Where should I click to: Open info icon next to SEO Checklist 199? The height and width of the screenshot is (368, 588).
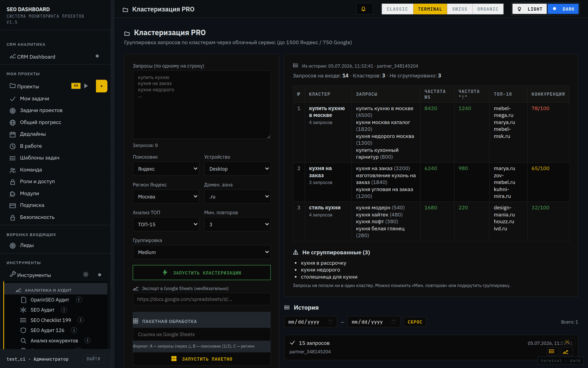tap(81, 320)
